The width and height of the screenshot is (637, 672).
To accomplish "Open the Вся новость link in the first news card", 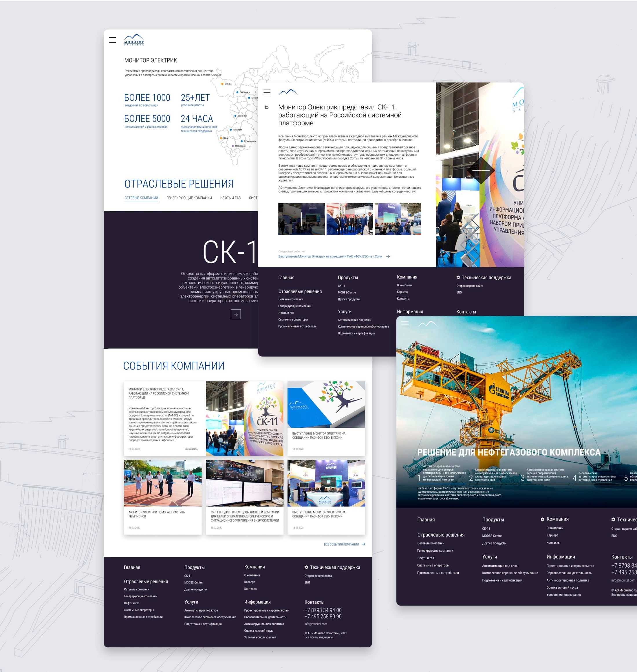I will (x=191, y=449).
